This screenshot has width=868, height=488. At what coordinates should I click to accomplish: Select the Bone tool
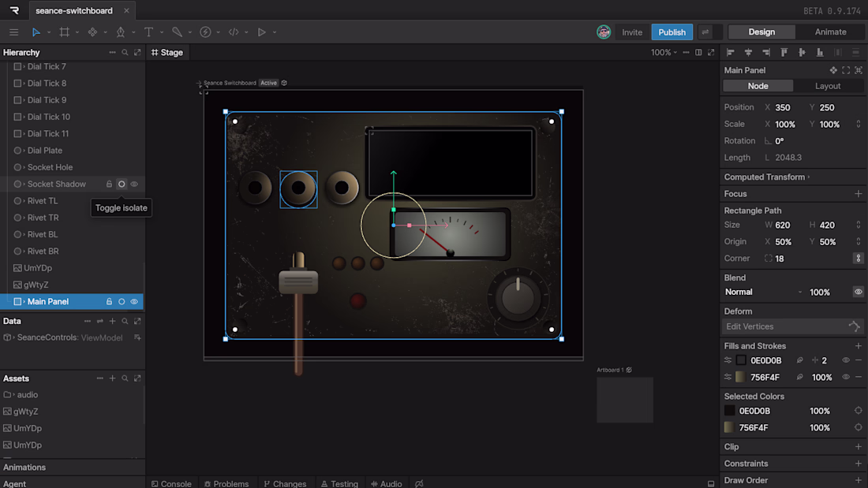pos(177,32)
